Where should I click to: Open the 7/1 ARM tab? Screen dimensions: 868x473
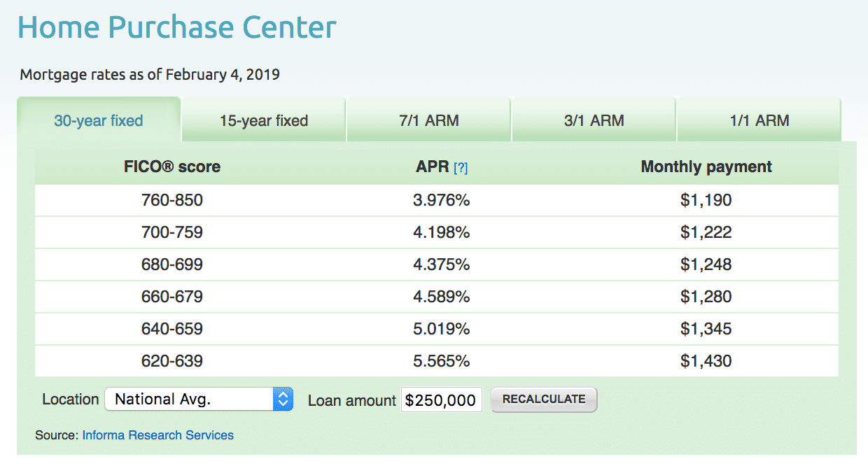point(428,120)
